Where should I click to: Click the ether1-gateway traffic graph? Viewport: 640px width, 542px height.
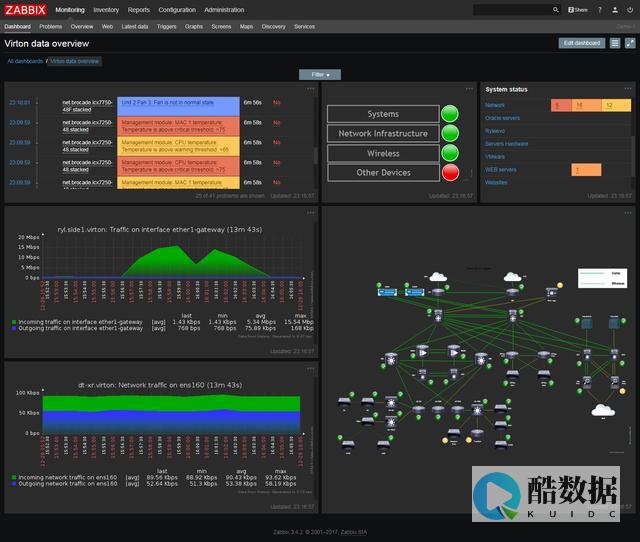[x=173, y=259]
